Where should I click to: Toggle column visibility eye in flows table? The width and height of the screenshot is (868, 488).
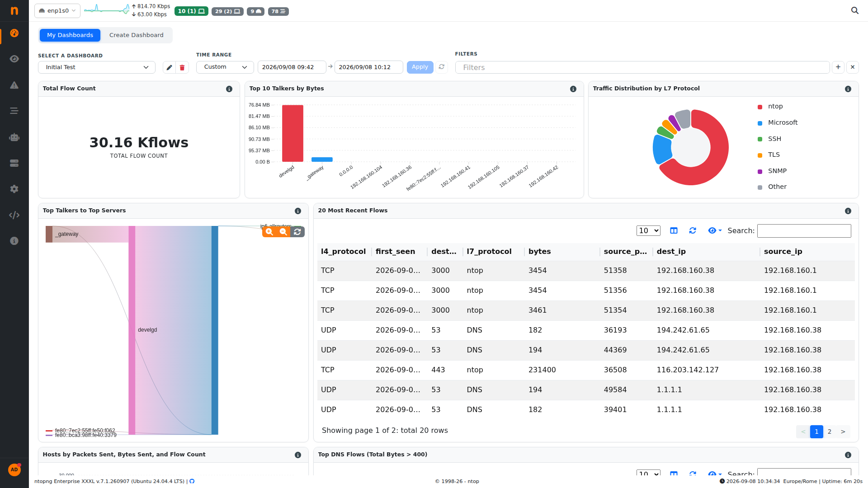715,230
